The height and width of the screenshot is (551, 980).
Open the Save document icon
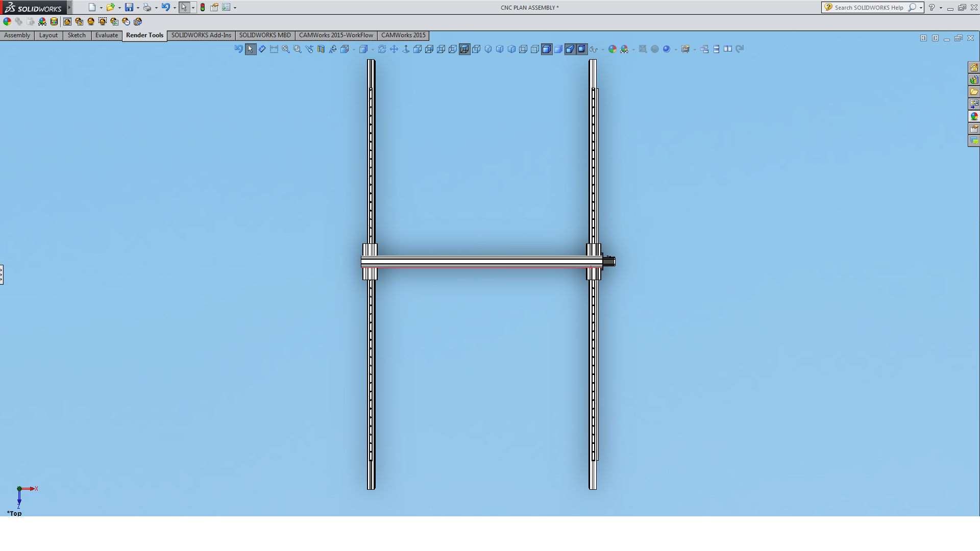tap(129, 7)
